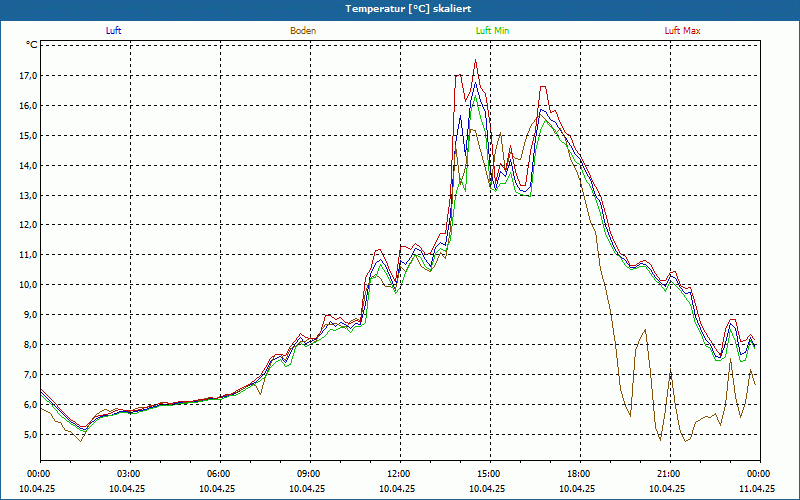
Task: Click the 'Luft Max' legend label
Action: pyautogui.click(x=682, y=31)
